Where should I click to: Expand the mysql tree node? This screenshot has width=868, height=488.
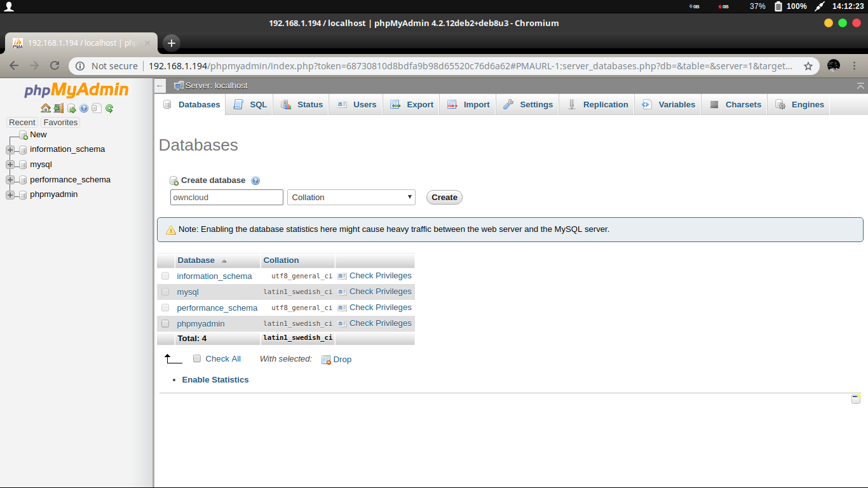[10, 165]
